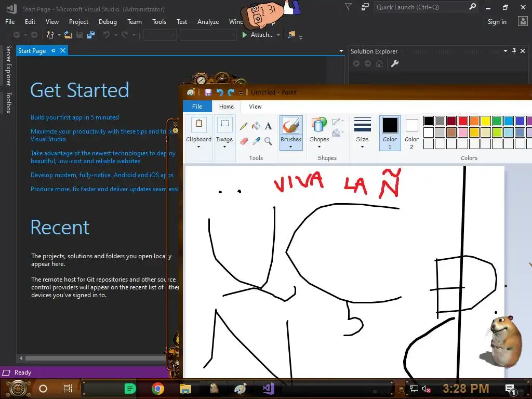Open the Action Center notification icon

pos(510,389)
